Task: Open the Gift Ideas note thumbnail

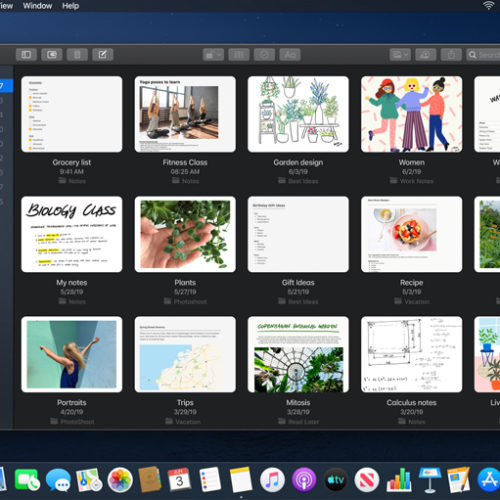Action: point(298,234)
